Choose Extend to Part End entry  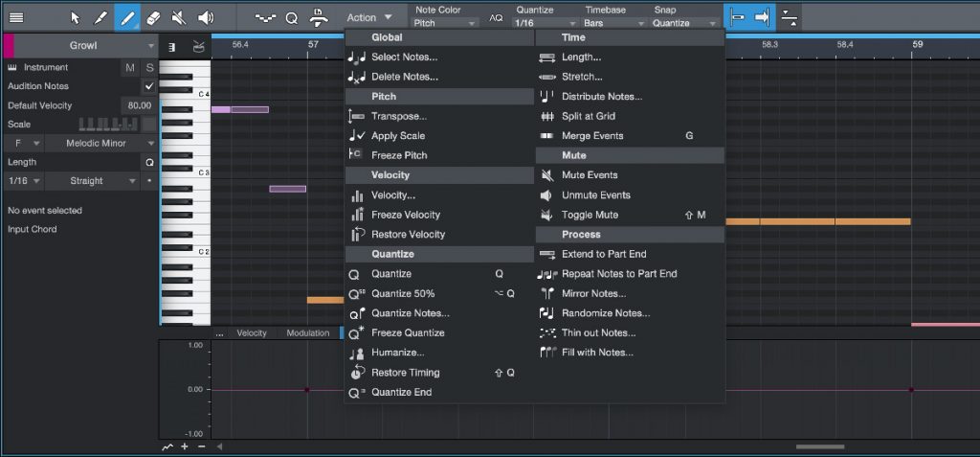click(630, 254)
